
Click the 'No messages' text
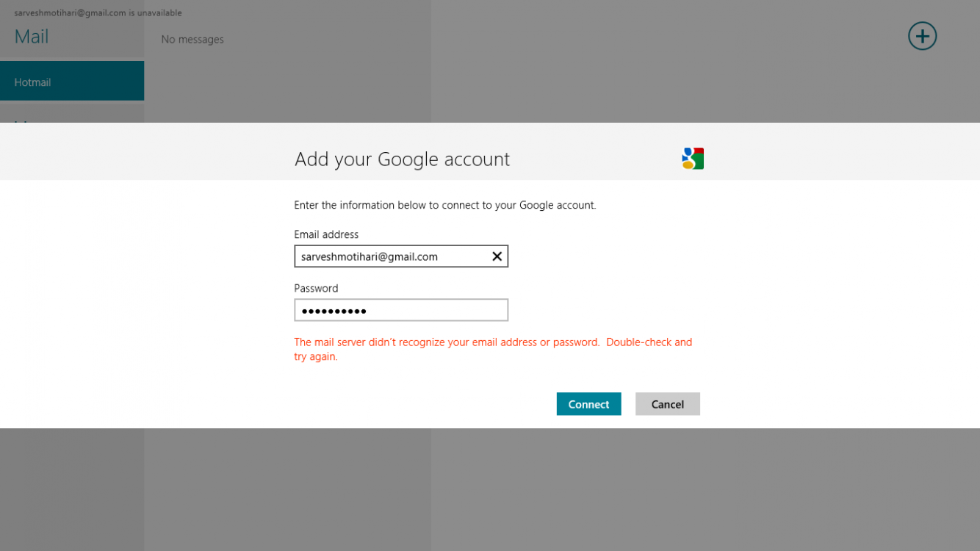(x=192, y=40)
